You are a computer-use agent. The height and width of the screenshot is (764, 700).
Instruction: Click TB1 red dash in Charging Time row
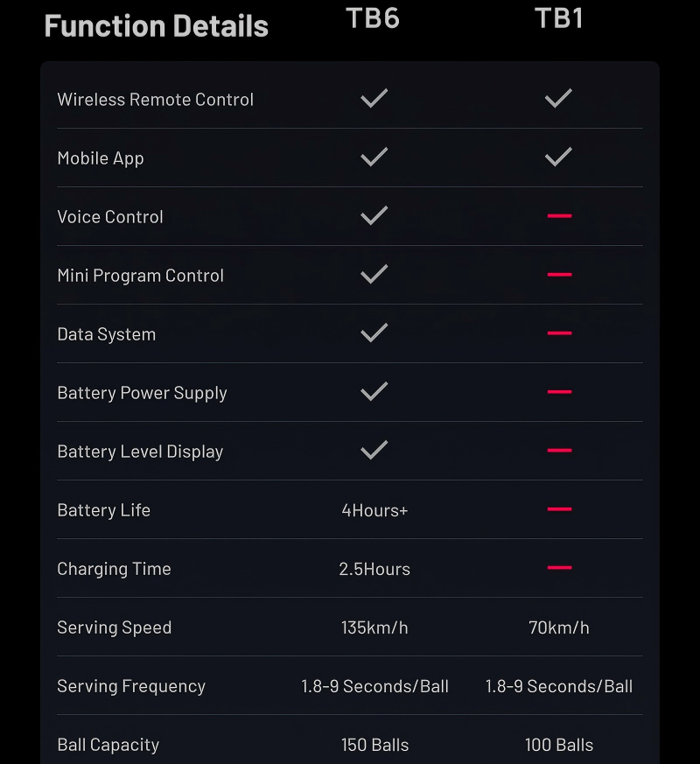pyautogui.click(x=559, y=568)
